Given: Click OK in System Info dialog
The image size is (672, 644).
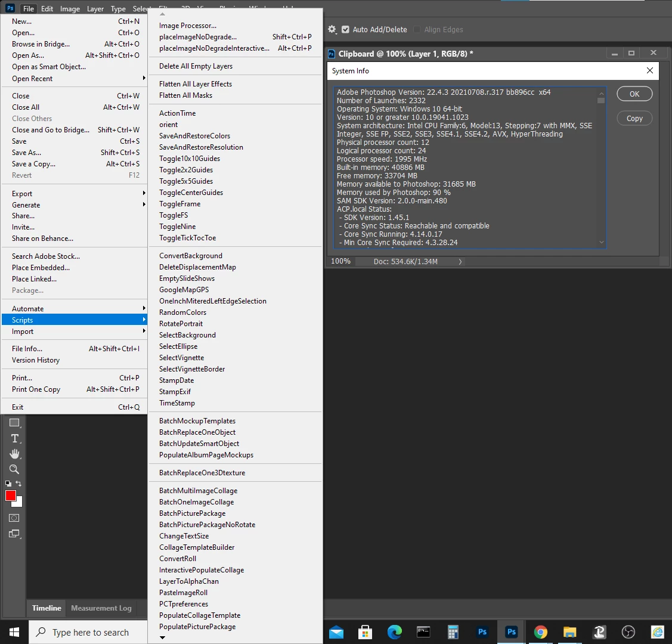Looking at the screenshot, I should (x=634, y=94).
